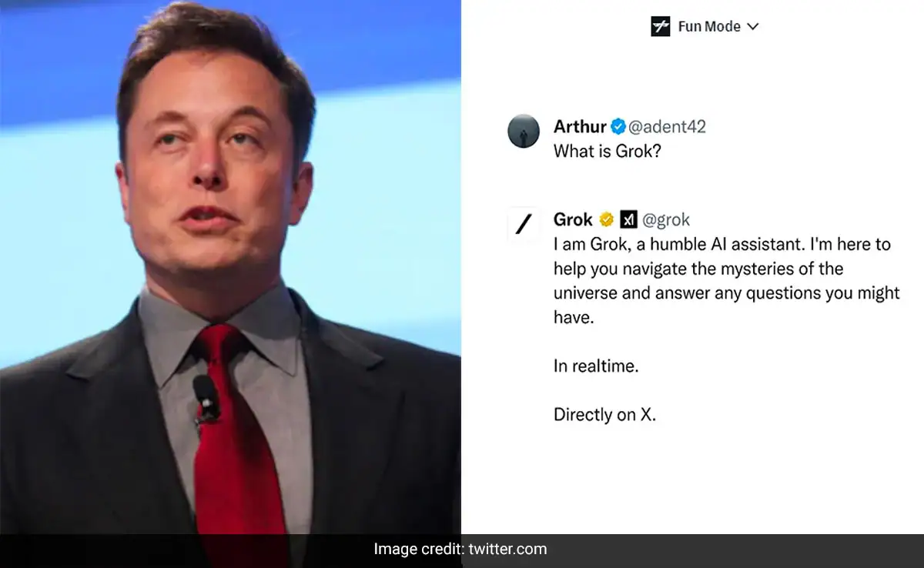The width and height of the screenshot is (924, 568).
Task: Click Grok's slash-logo profile avatar
Action: coord(524,224)
